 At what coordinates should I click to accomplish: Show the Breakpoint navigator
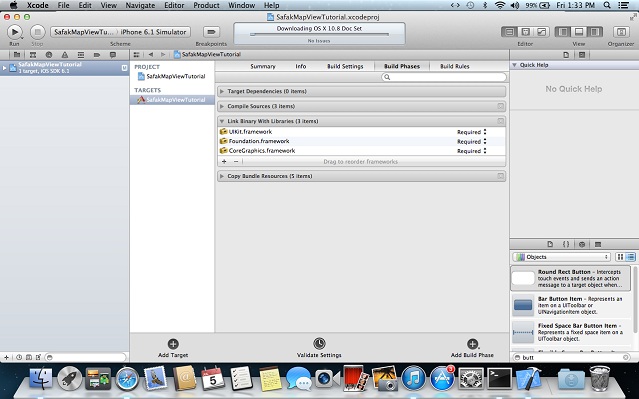97,55
